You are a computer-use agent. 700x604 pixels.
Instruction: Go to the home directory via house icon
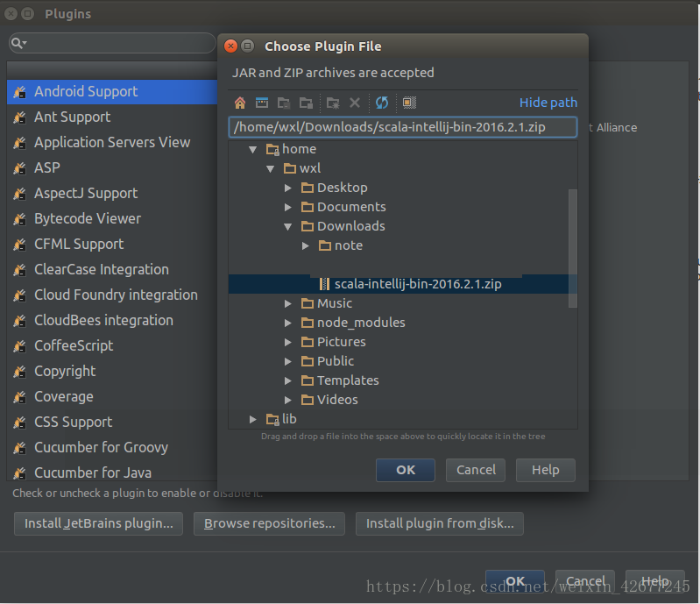[240, 103]
